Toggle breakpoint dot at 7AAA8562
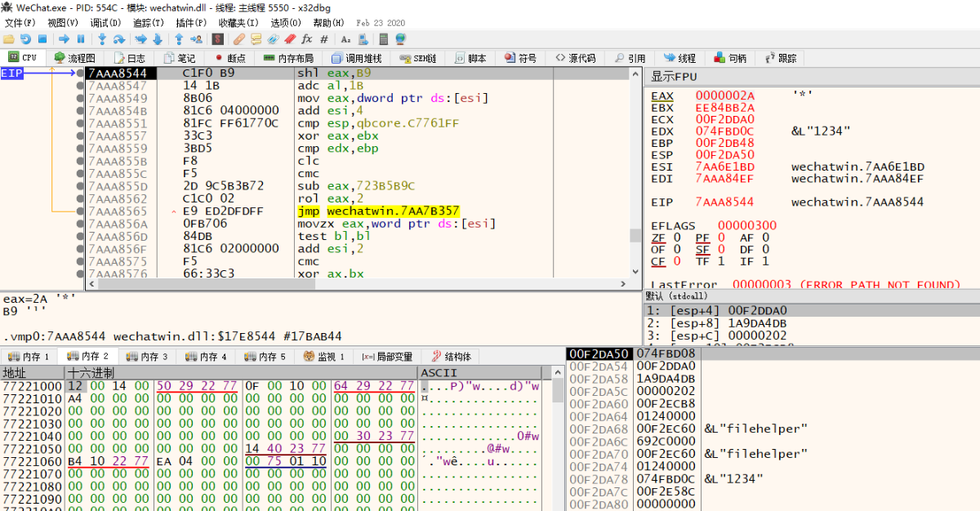The height and width of the screenshot is (511, 980). pyautogui.click(x=80, y=198)
